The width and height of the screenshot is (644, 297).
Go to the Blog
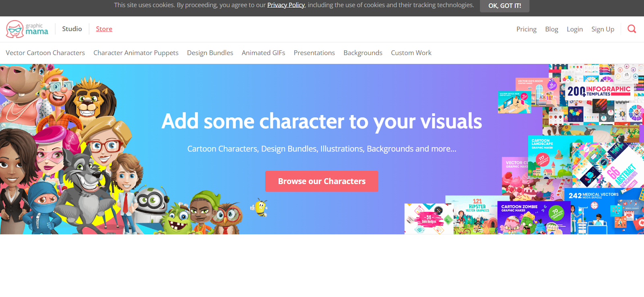tap(551, 29)
